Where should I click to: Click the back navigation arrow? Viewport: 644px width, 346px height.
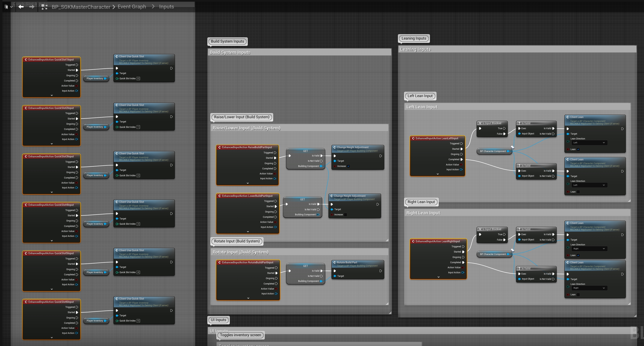pyautogui.click(x=21, y=7)
